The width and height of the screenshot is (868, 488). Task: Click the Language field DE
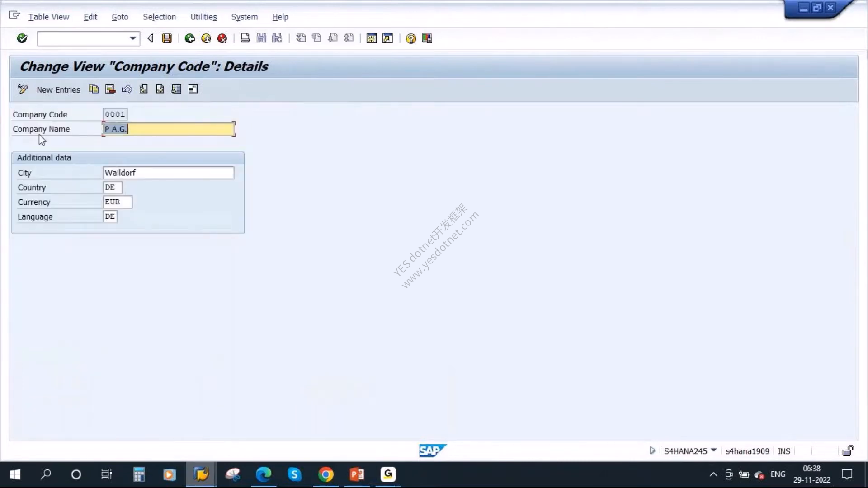point(110,216)
